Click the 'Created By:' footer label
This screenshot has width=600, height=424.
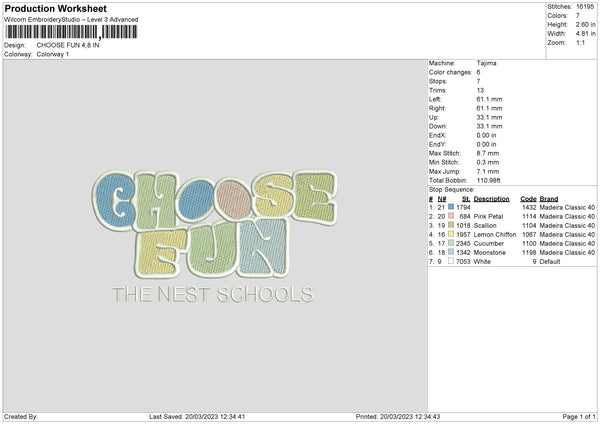click(x=21, y=416)
